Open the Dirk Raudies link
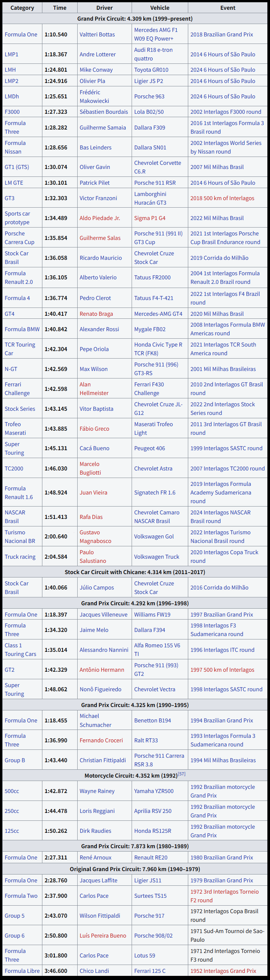 pos(95,831)
